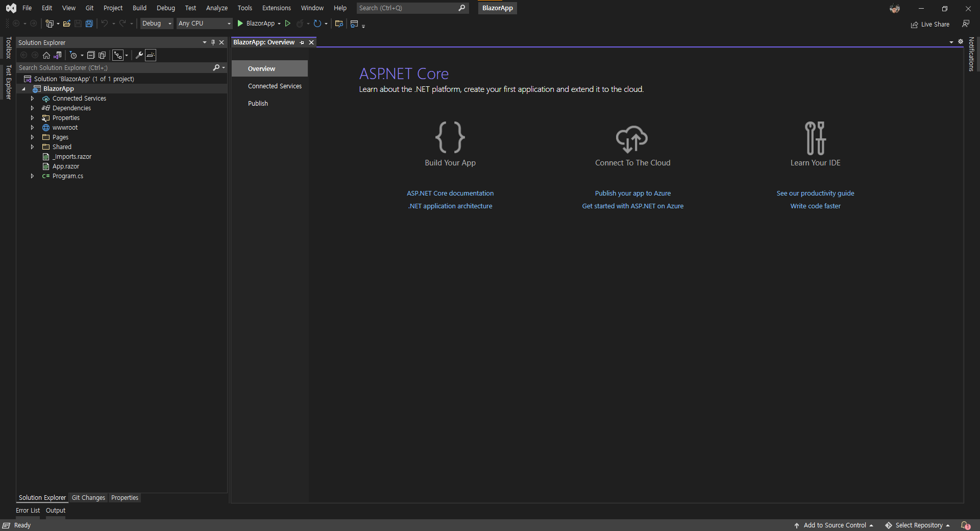Screen dimensions: 980x531
Task: Expand the Dependencies node
Action: 32,108
